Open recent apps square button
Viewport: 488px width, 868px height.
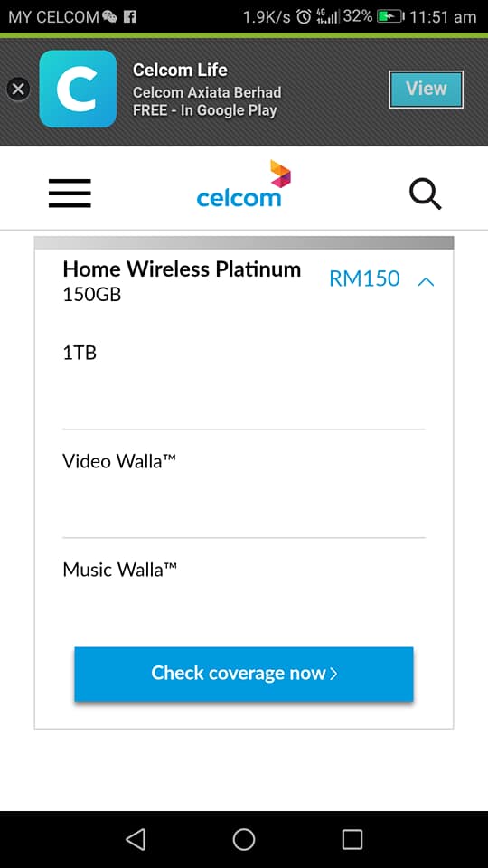352,839
